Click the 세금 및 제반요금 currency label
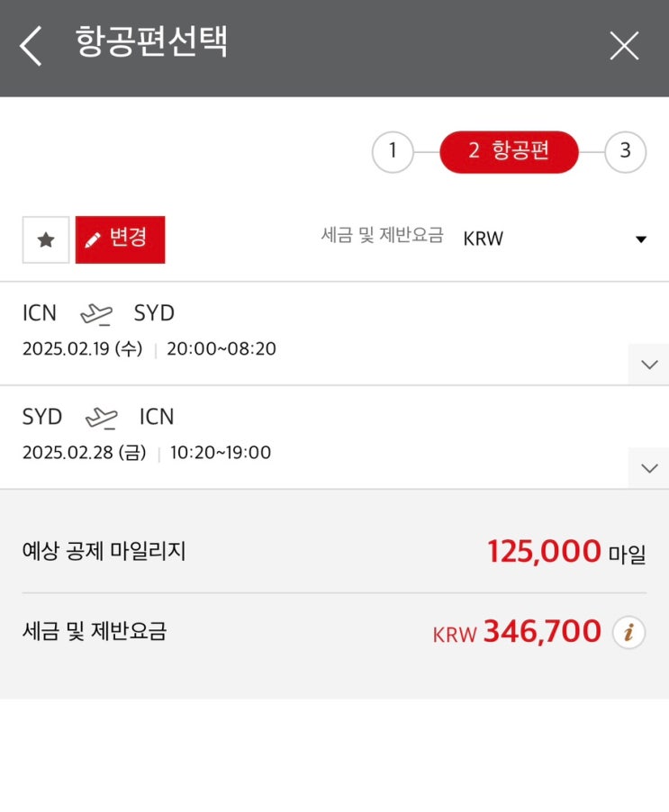Screen dimensions: 669x812 pyautogui.click(x=382, y=236)
